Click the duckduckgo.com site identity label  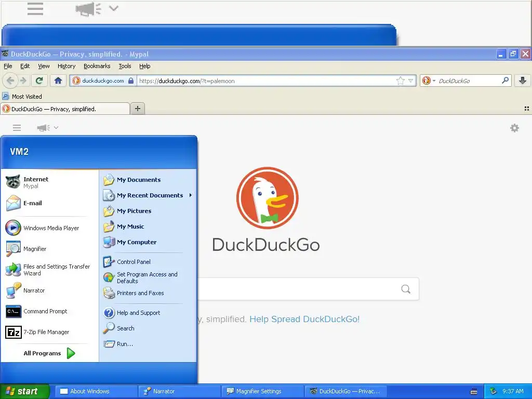103,81
